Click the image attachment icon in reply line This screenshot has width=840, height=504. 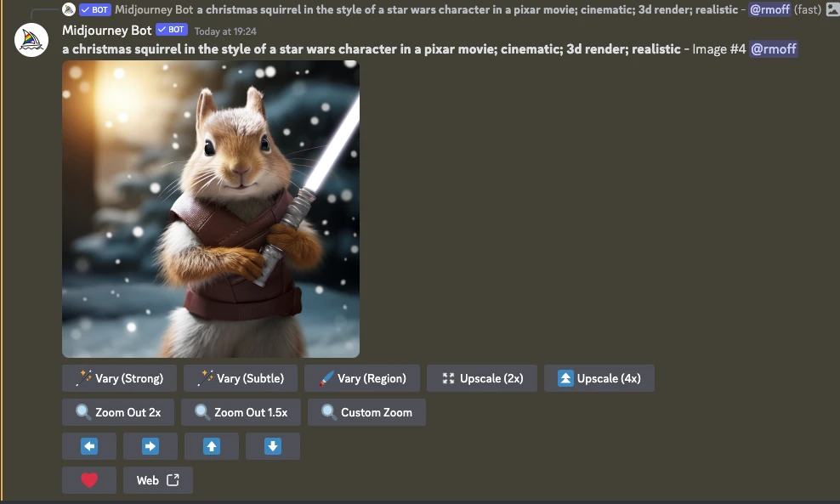pyautogui.click(x=832, y=9)
